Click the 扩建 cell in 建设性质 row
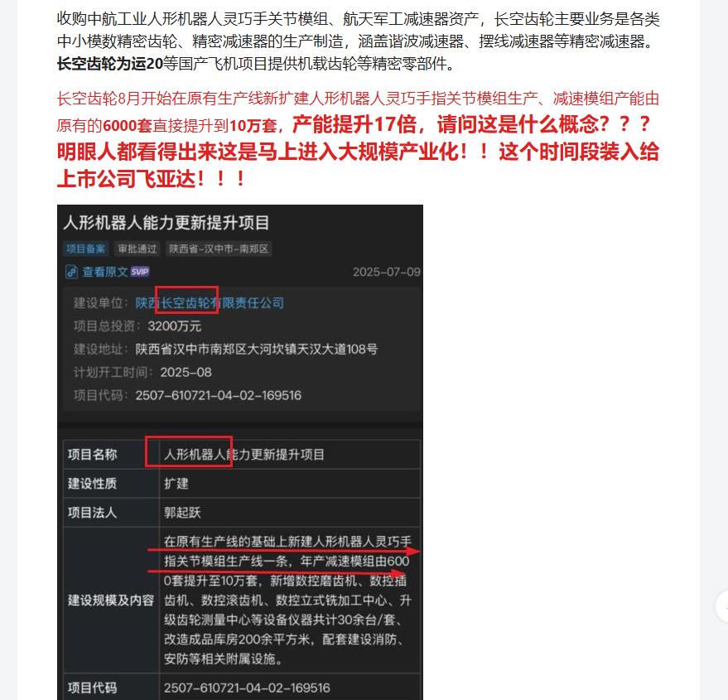The height and width of the screenshot is (700, 728). [176, 484]
